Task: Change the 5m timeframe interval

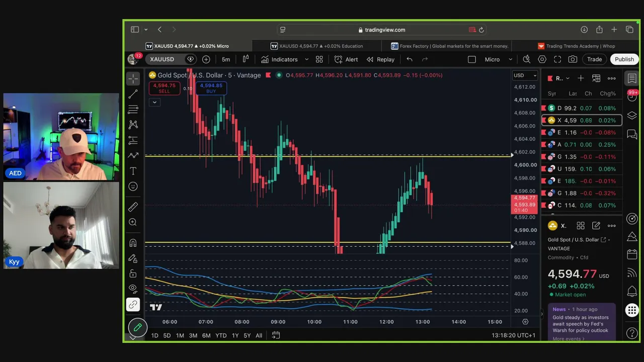Action: pyautogui.click(x=226, y=59)
